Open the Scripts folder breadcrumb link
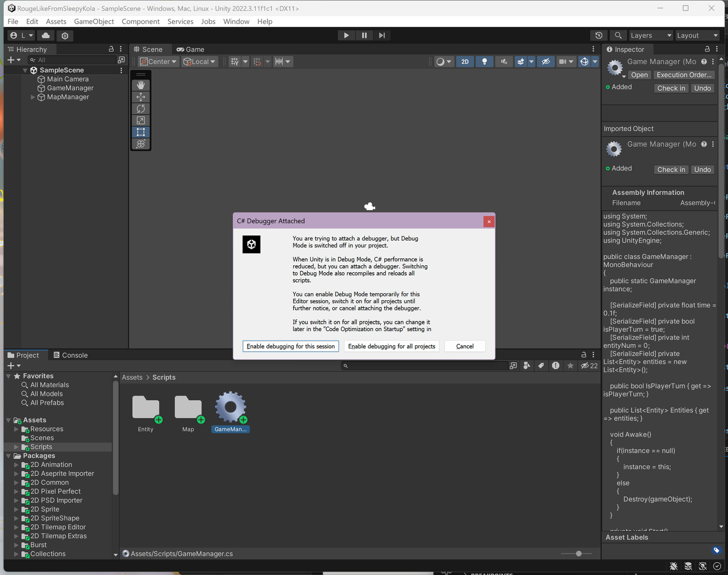The image size is (728, 575). (x=164, y=377)
